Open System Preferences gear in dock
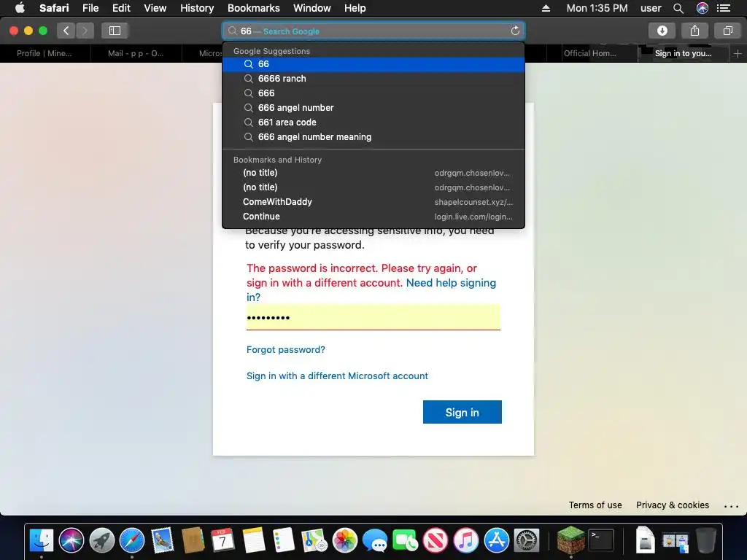747x560 pixels. 527,540
